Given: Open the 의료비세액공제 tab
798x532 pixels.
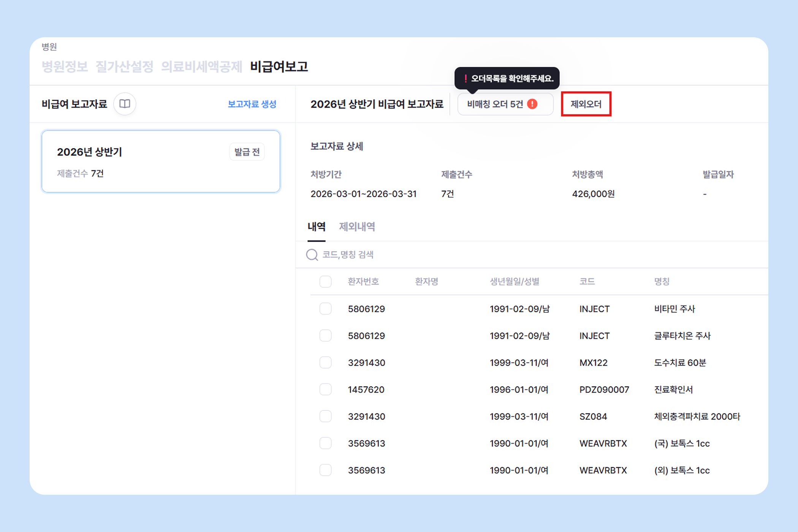Looking at the screenshot, I should coord(201,67).
